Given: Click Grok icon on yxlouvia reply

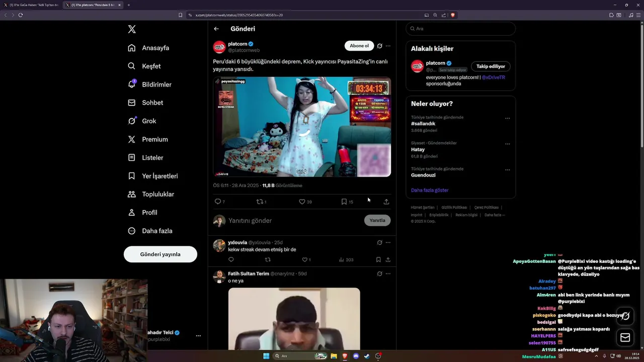Looking at the screenshot, I should (380, 242).
